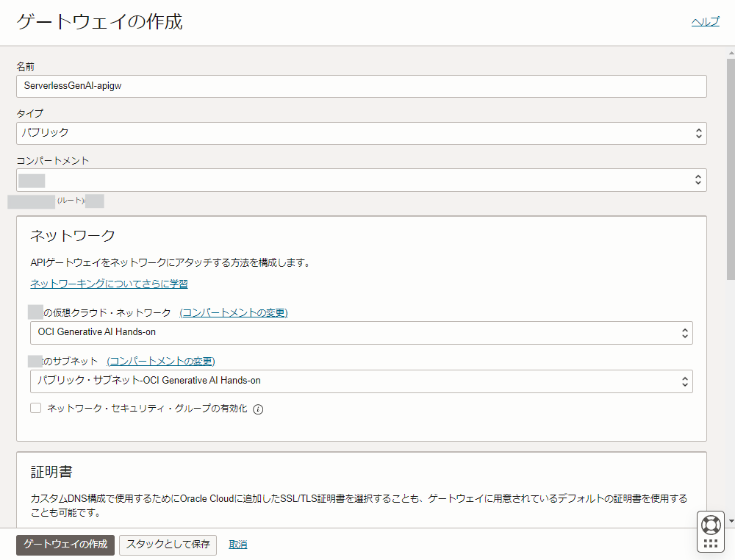Open the タイプ dropdown showing パブリック
The width and height of the screenshot is (735, 560).
(362, 133)
